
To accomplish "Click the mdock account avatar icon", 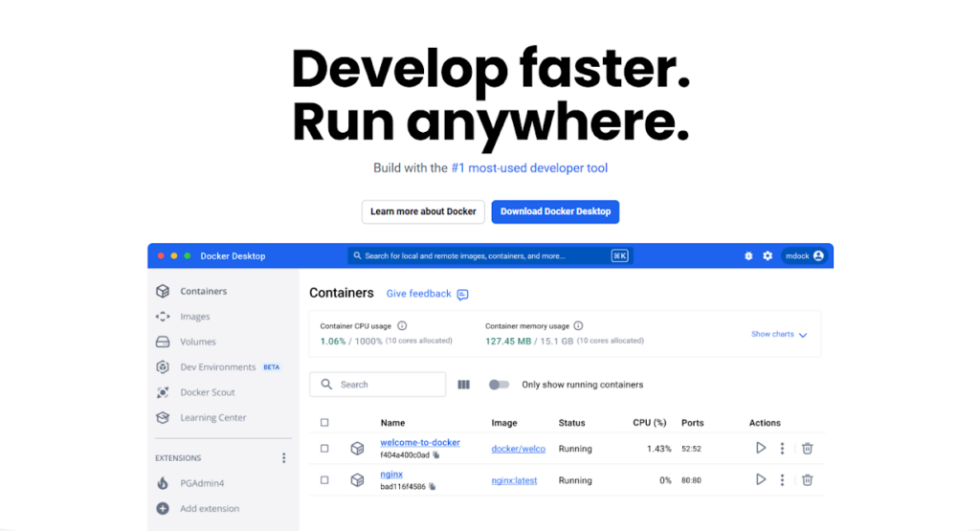I will click(x=819, y=256).
